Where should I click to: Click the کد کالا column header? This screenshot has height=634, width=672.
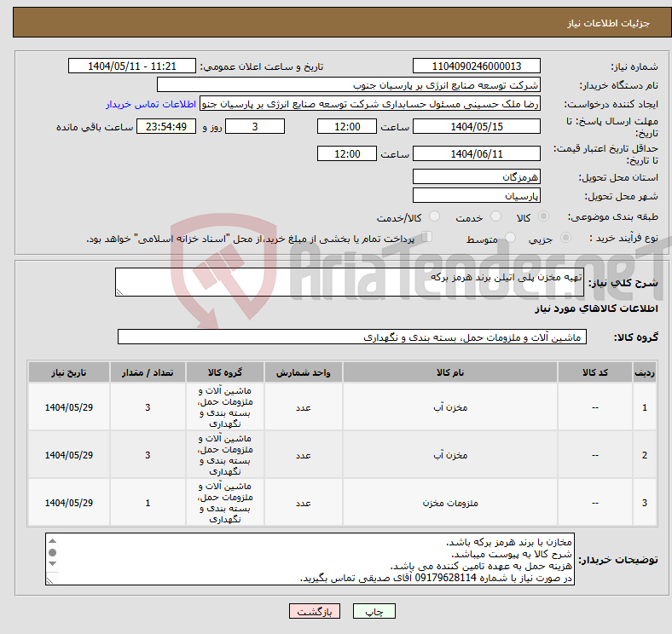click(x=595, y=372)
